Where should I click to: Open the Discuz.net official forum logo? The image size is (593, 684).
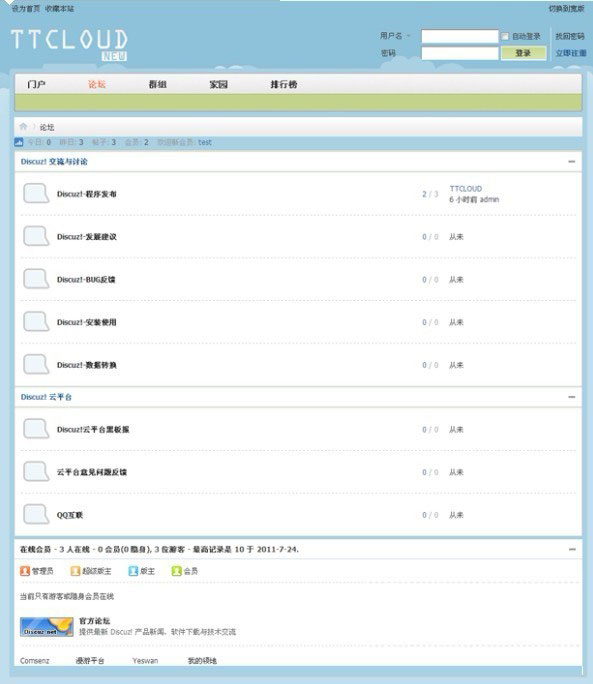tap(47, 627)
